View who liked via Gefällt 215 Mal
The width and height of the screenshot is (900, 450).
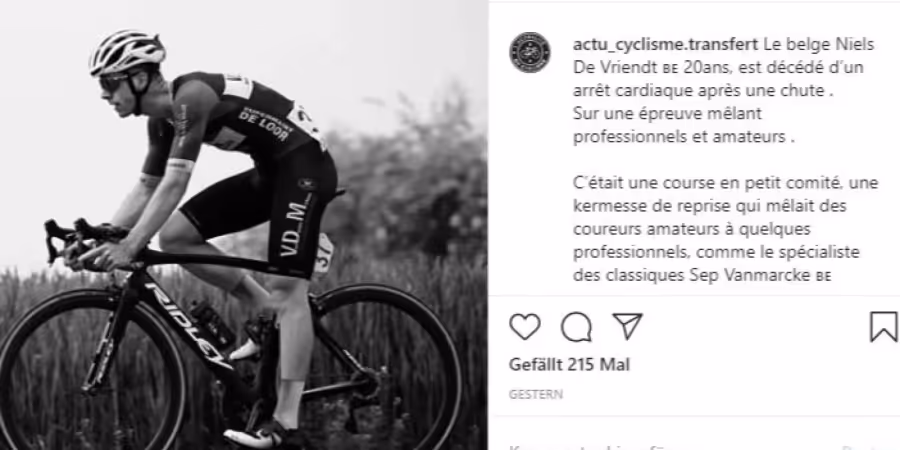[x=569, y=364]
